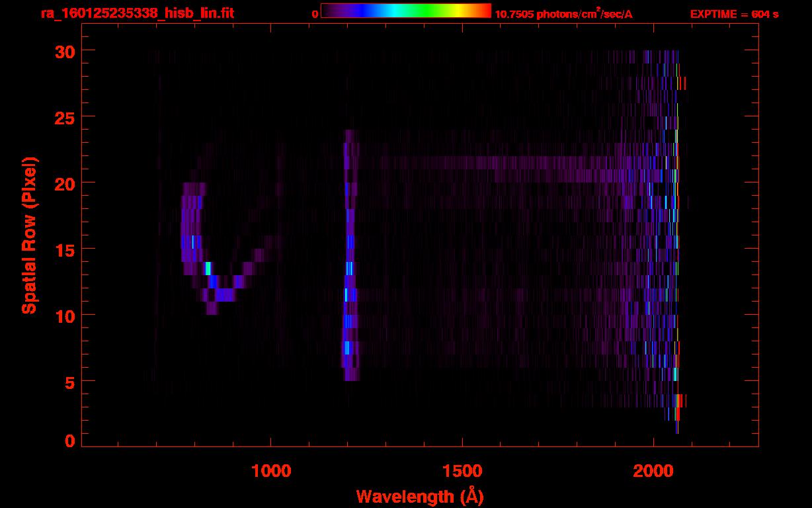The image size is (812, 508).
Task: Click the 10.7505 photons/cm²/sec/A label
Action: click(x=563, y=13)
